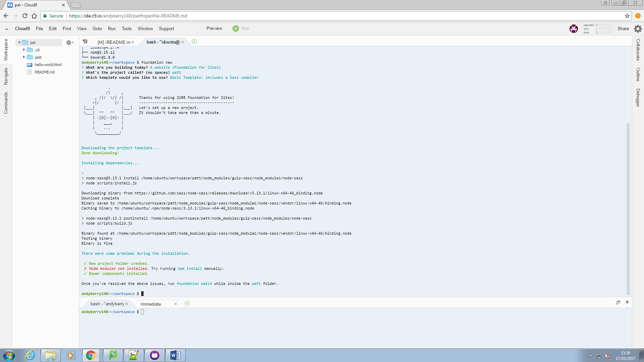
Task: Open the File menu
Action: tap(39, 29)
